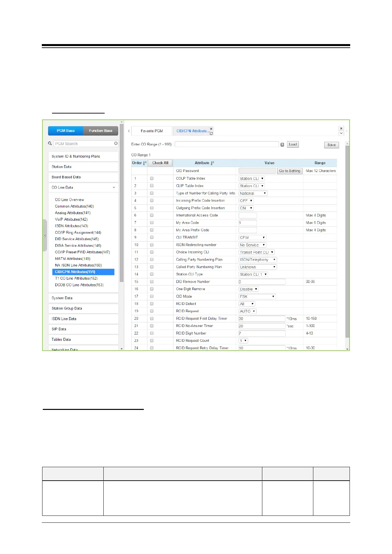Sort by Attribute column icon
Screen dimensions: 392x554
point(212,163)
